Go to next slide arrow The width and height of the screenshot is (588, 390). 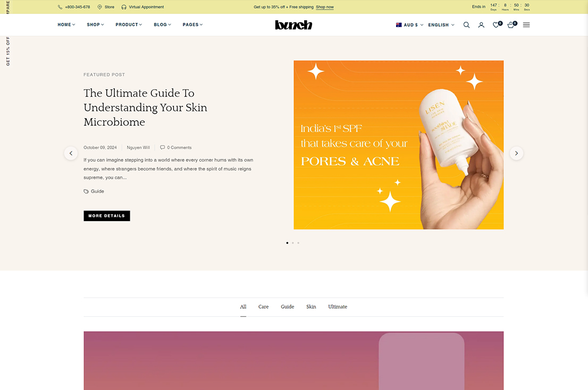point(516,153)
